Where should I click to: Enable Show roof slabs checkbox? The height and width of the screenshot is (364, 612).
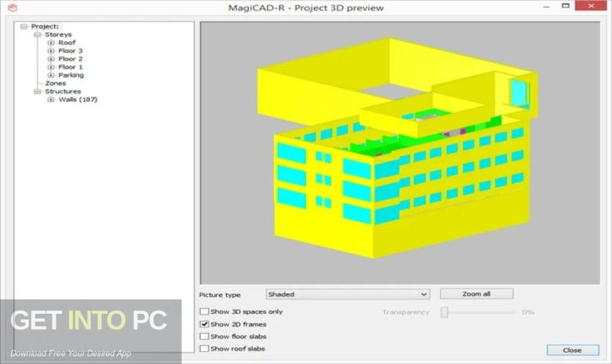204,348
